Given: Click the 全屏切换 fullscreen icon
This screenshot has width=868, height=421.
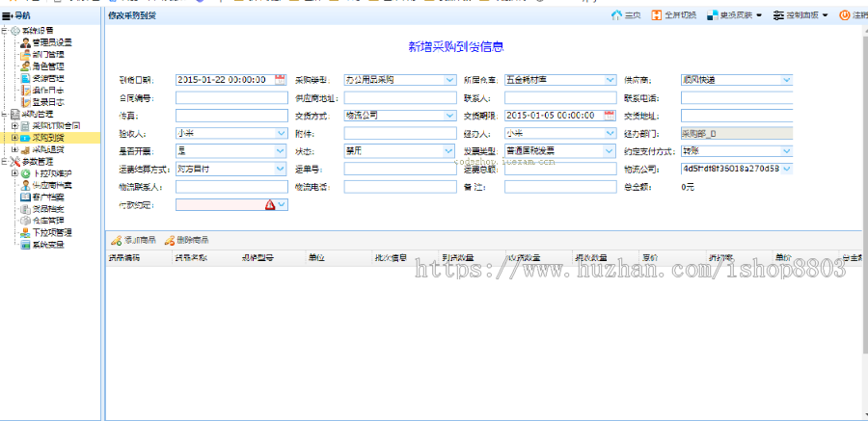Looking at the screenshot, I should click(x=657, y=15).
